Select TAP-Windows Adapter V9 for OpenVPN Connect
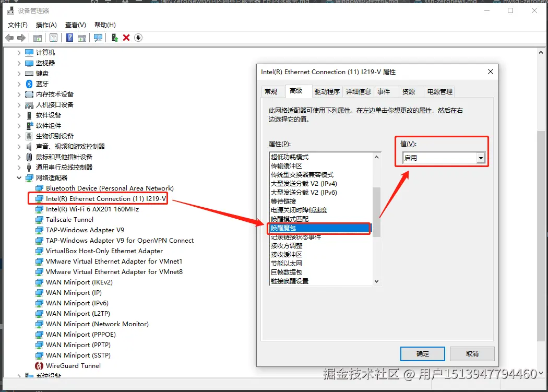Image resolution: width=548 pixels, height=392 pixels. point(120,241)
